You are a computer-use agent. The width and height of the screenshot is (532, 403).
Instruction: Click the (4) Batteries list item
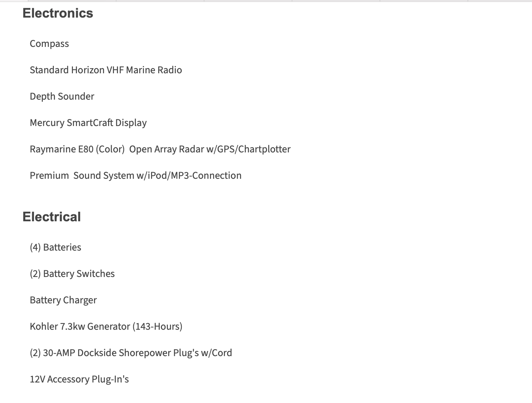[55, 247]
